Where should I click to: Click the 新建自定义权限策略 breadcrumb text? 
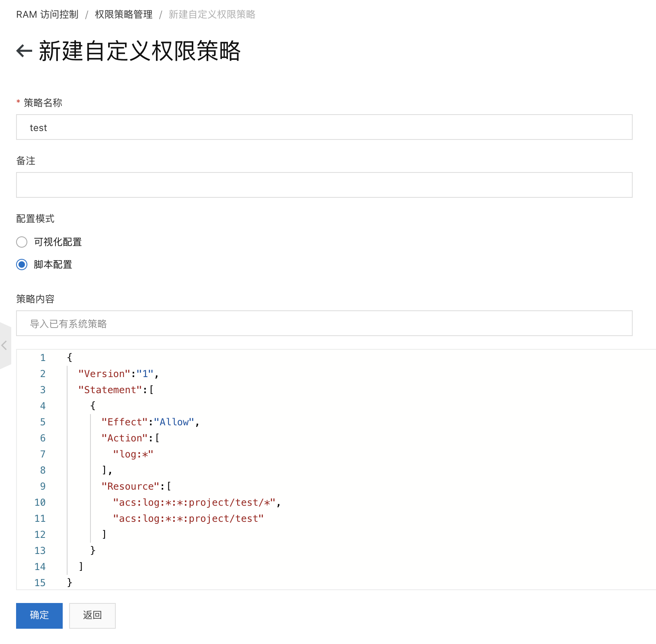pyautogui.click(x=212, y=14)
